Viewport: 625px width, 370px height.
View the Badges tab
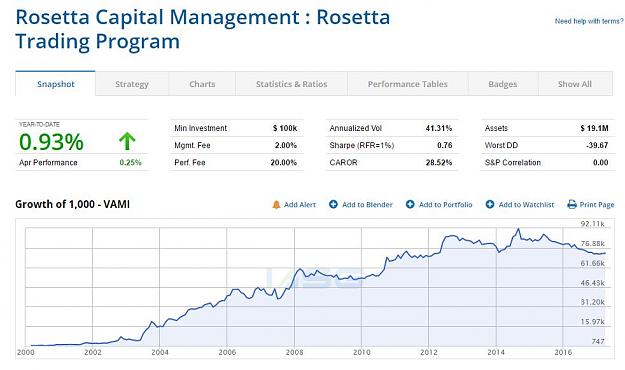click(x=503, y=84)
